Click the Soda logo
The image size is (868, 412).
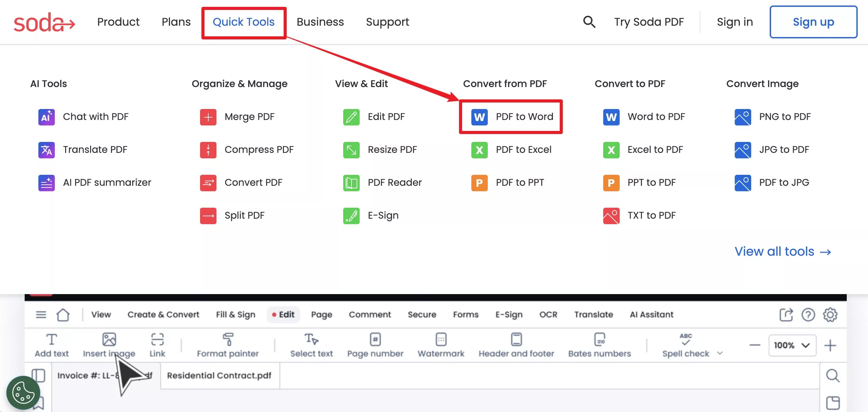coord(44,23)
